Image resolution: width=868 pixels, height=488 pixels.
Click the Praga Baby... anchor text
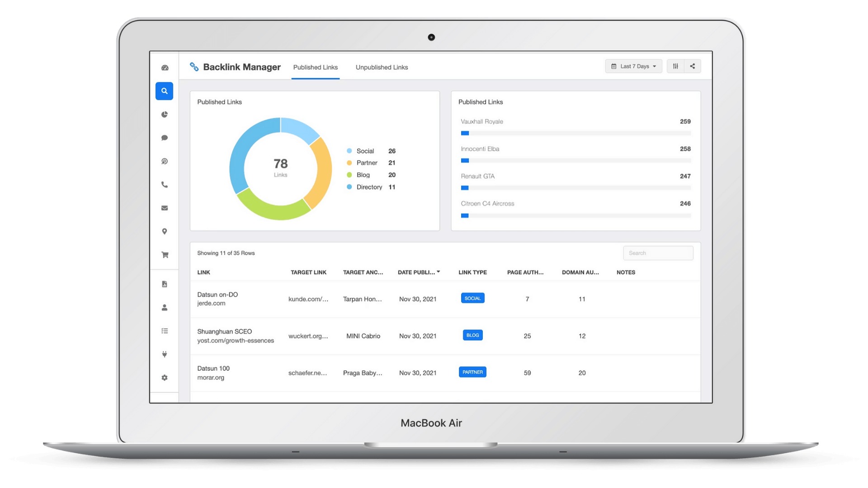click(363, 373)
